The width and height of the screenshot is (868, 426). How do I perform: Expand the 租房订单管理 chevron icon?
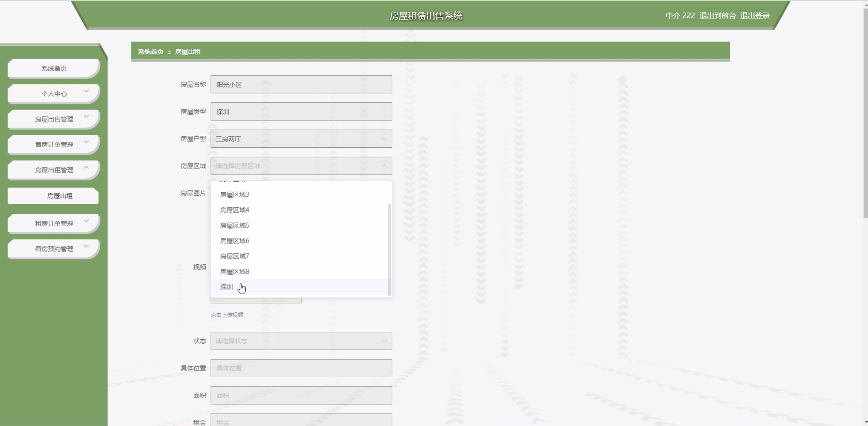[86, 221]
